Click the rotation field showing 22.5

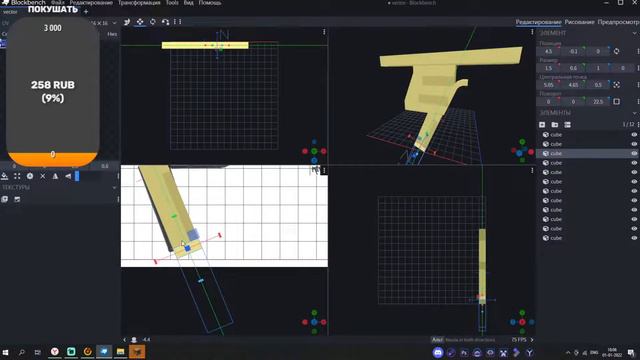point(598,102)
